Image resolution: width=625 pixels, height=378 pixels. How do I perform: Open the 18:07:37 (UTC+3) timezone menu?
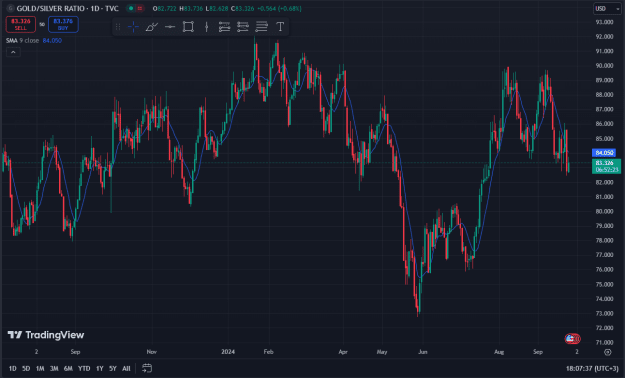tap(592, 368)
